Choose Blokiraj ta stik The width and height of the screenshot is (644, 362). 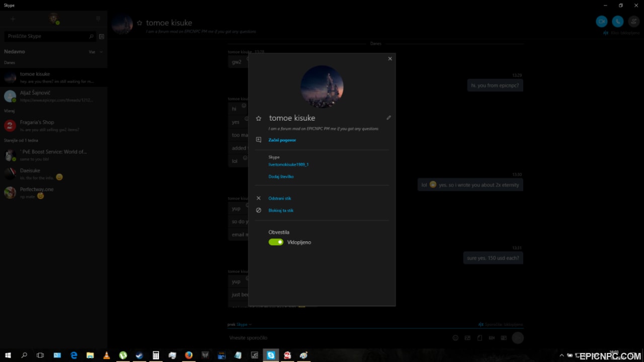[281, 211]
